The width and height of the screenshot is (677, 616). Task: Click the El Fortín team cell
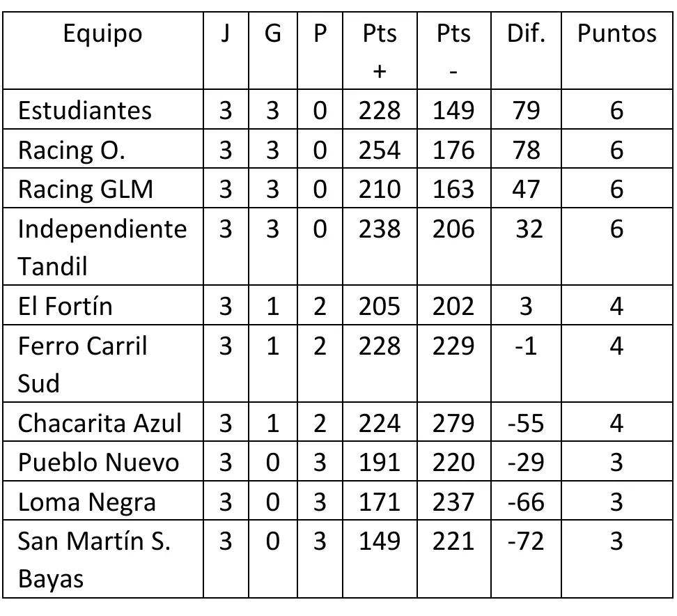click(x=65, y=305)
